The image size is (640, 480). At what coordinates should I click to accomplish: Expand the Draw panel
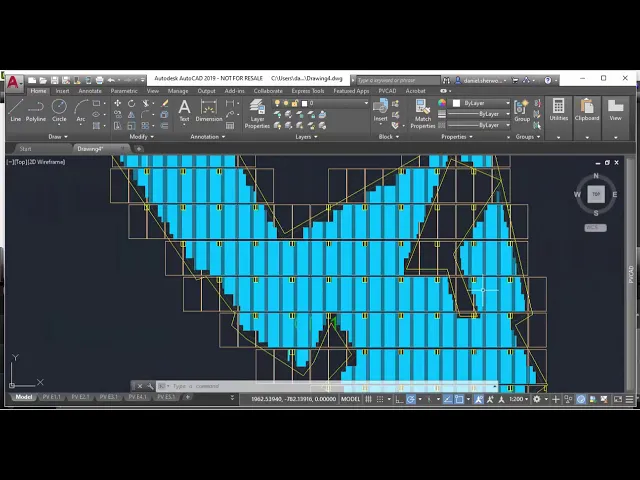click(x=58, y=137)
